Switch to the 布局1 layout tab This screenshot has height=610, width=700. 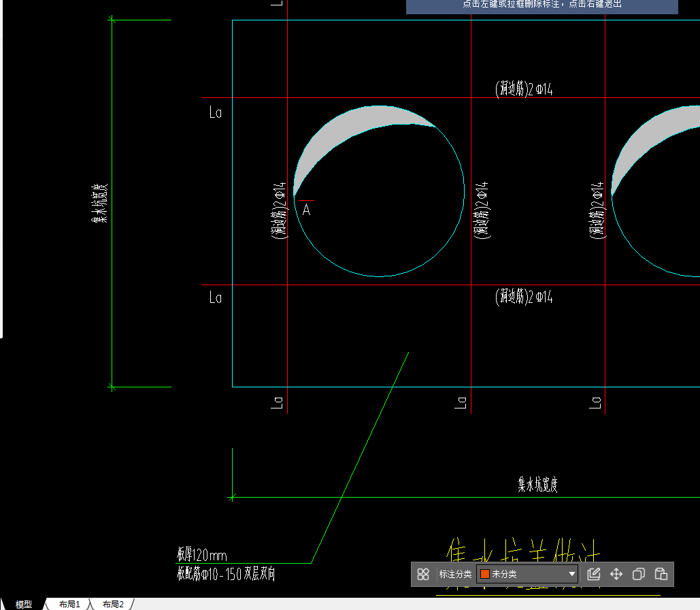(x=69, y=604)
